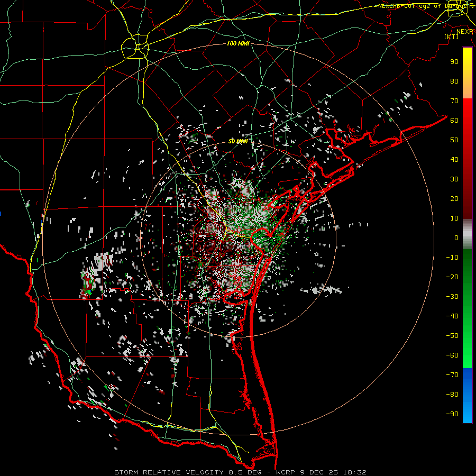Click the NEXLAB-College of DuPage watermark text
476x476 pixels.
pyautogui.click(x=425, y=6)
